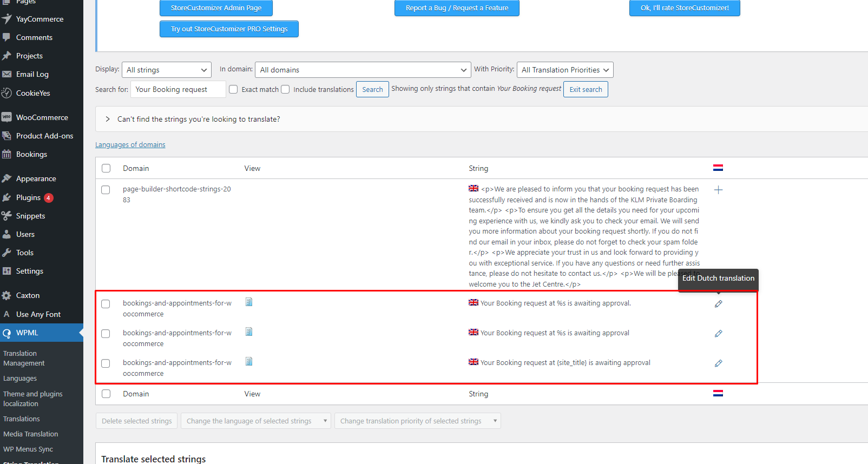Edit Dutch translation pencil for {site_title} string

[x=718, y=363]
